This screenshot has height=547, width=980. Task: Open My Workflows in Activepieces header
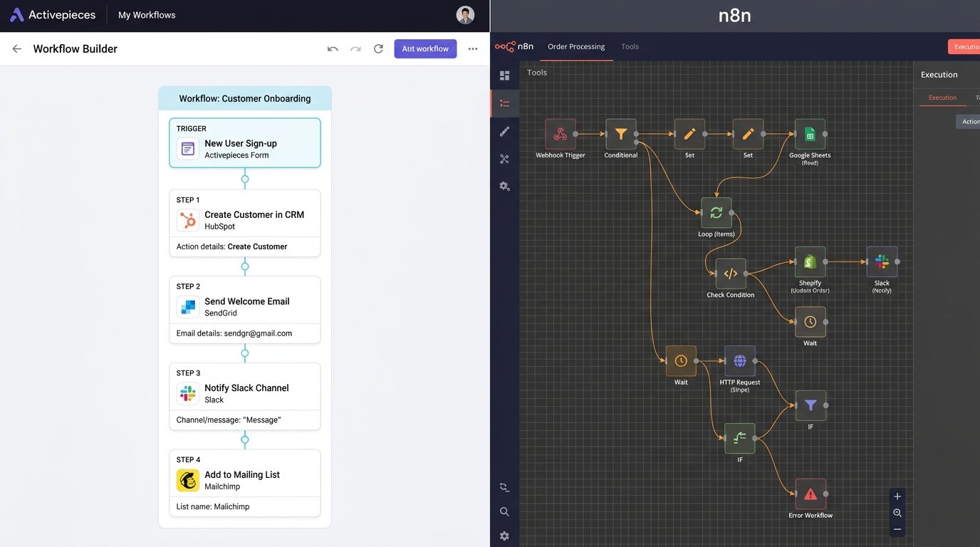click(147, 15)
